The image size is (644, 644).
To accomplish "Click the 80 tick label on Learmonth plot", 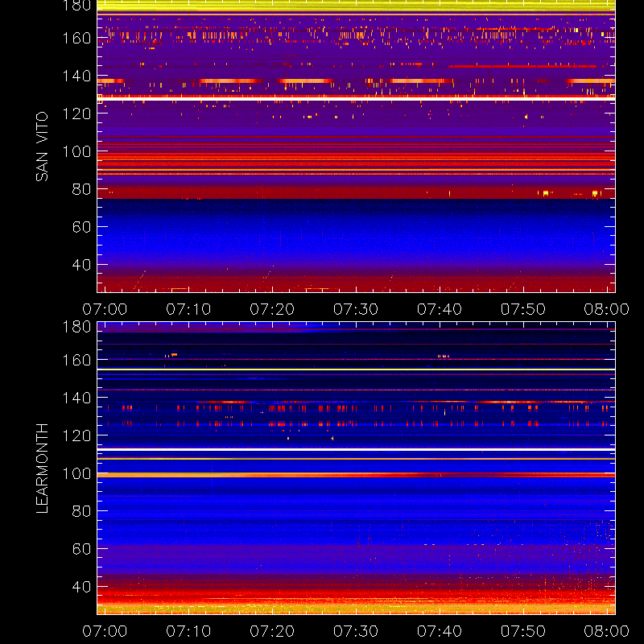I will point(81,511).
